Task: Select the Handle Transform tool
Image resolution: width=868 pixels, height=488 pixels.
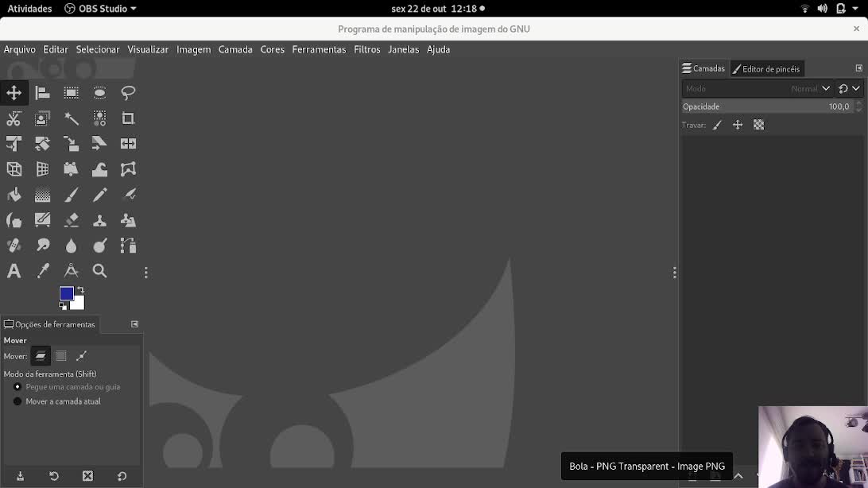Action: 71,168
